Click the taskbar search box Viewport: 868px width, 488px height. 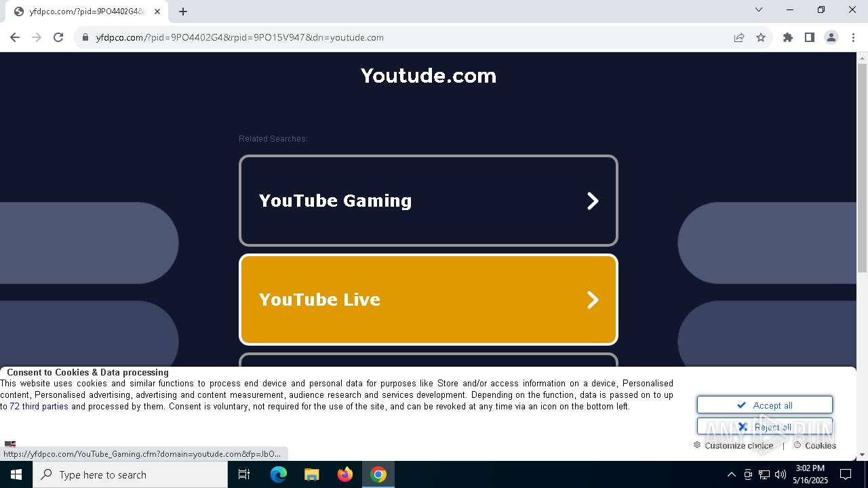coord(130,474)
